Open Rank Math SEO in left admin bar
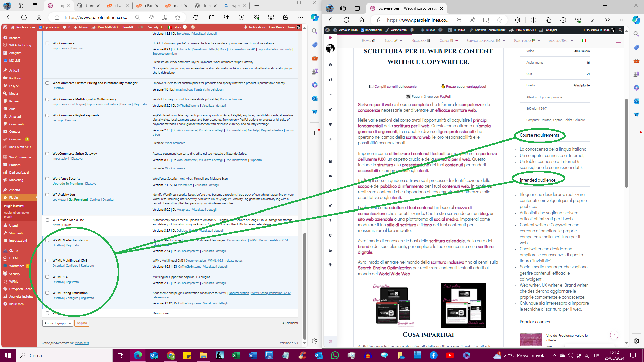 click(x=107, y=27)
